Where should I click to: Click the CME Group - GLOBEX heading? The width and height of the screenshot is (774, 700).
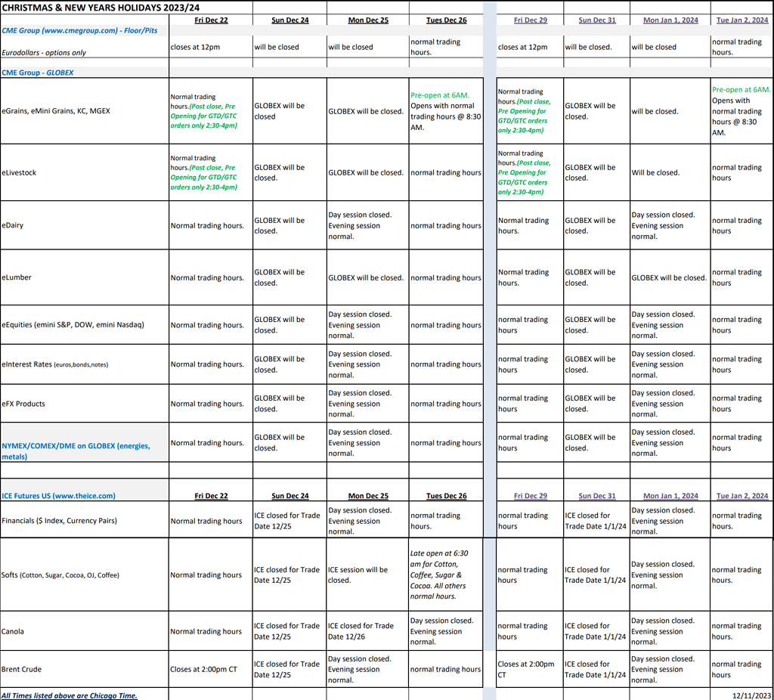[38, 73]
